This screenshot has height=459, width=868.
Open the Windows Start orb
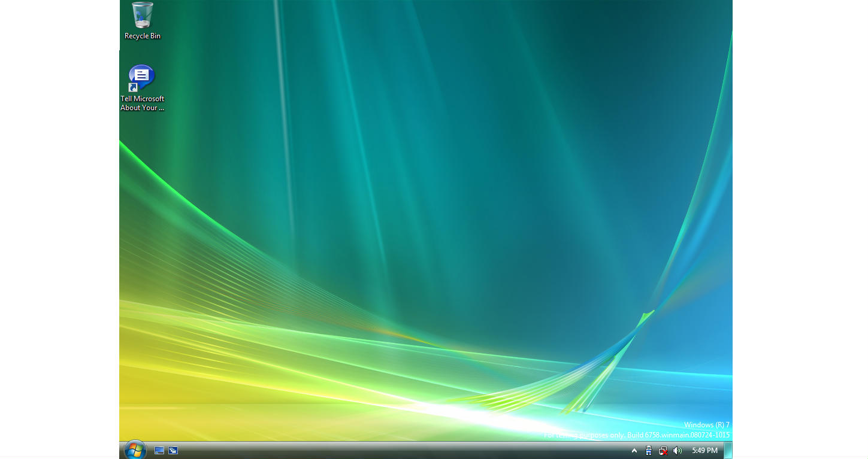[135, 450]
